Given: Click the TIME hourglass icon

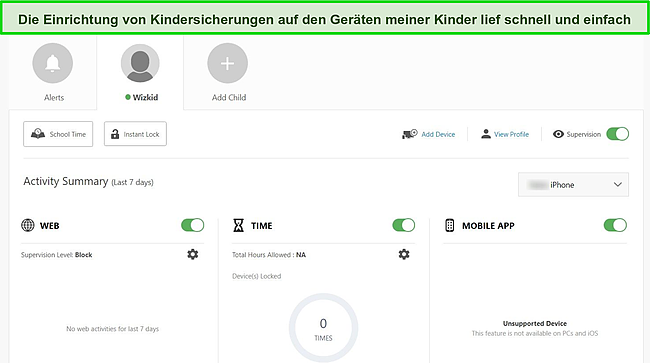Looking at the screenshot, I should click(238, 225).
